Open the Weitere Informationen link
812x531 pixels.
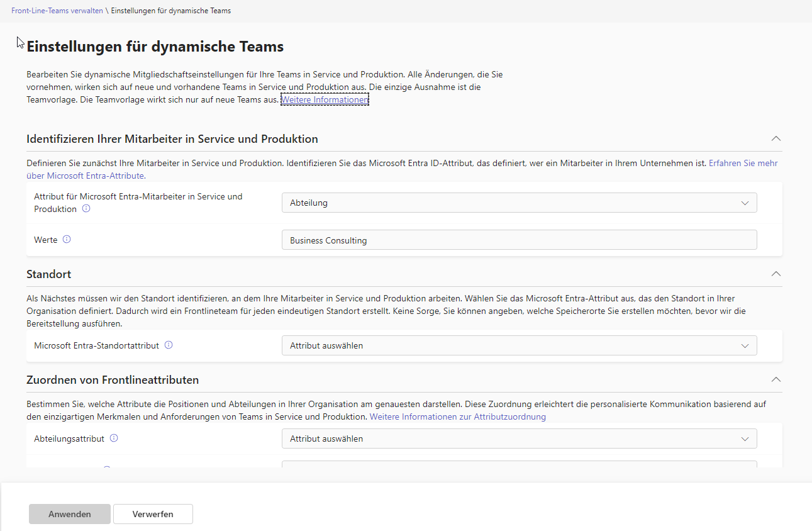(325, 99)
